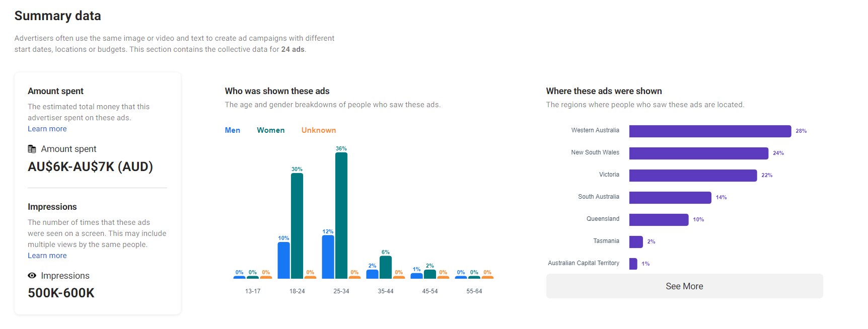Click the Australian Capital Territory 1% bar
Viewport: 868px width, 329px height.
click(633, 264)
